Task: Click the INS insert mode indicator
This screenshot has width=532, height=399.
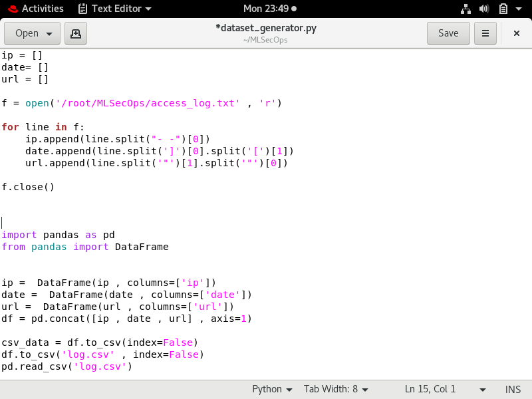Action: click(x=513, y=389)
